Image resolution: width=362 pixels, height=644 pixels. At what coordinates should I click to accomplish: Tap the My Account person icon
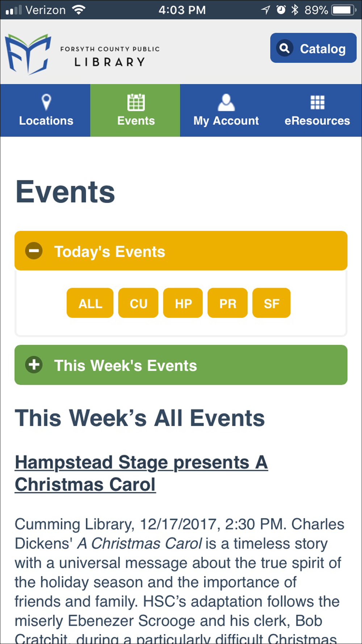click(x=226, y=102)
